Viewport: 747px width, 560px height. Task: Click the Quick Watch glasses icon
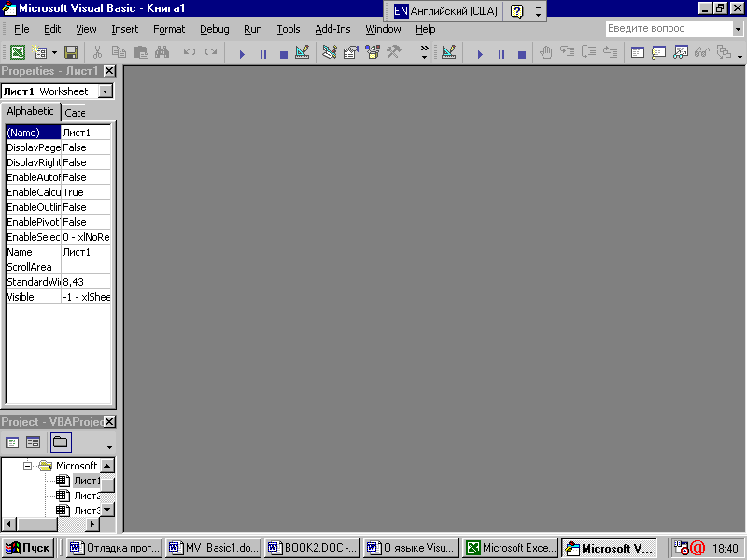click(x=702, y=52)
